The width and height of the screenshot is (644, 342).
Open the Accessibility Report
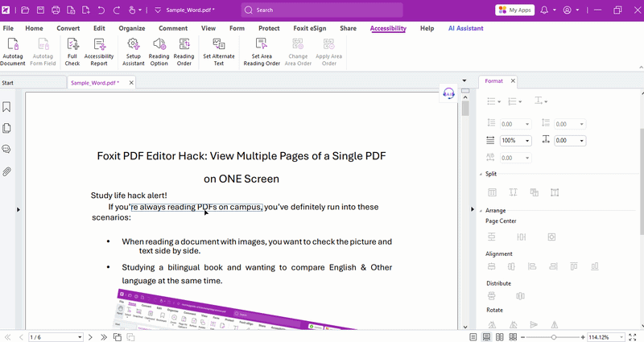coord(99,52)
